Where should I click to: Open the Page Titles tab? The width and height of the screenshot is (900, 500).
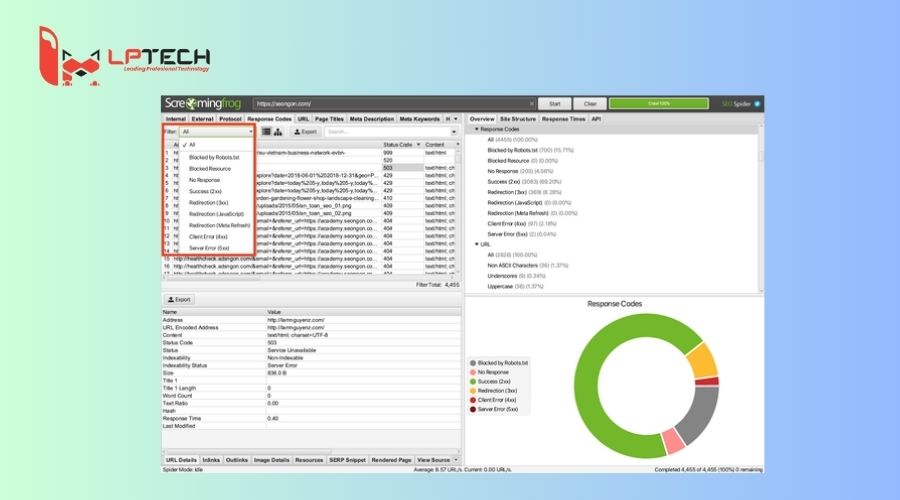click(x=329, y=119)
